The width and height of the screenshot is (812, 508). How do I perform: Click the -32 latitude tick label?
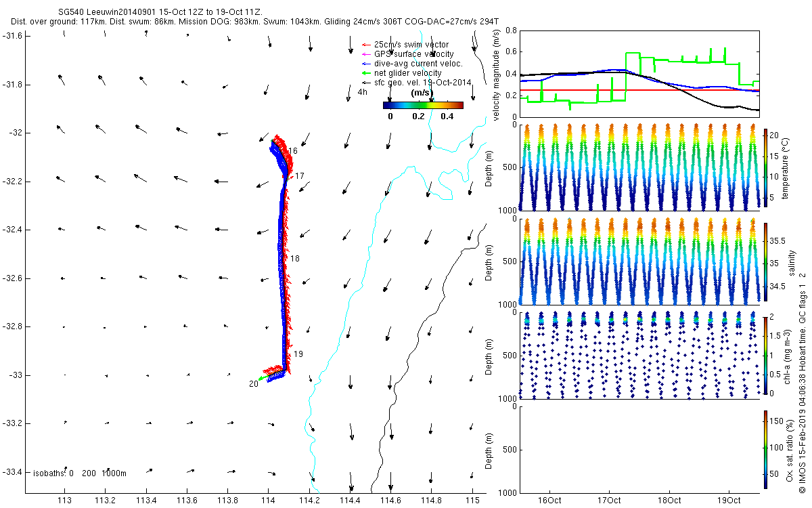(x=14, y=133)
